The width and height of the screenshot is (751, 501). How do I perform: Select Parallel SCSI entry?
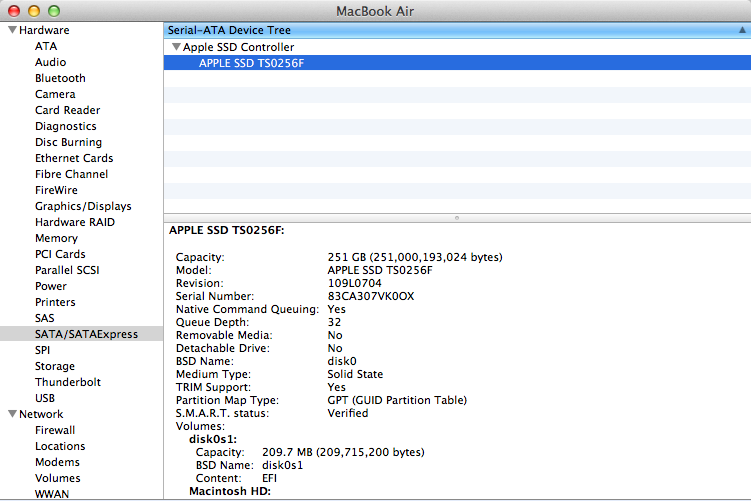tap(67, 270)
